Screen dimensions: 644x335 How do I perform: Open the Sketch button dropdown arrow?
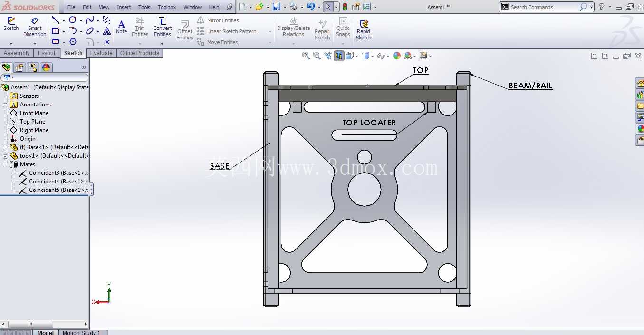tap(11, 44)
